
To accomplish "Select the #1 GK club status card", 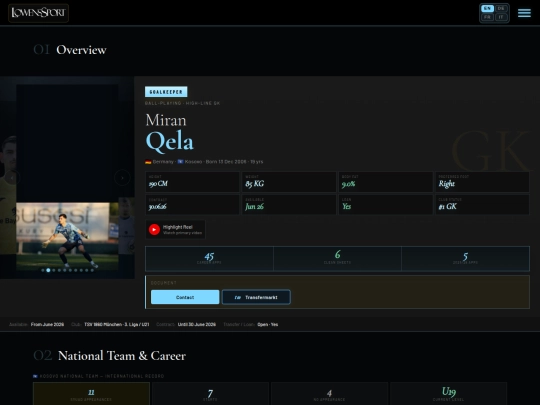I will [x=482, y=205].
